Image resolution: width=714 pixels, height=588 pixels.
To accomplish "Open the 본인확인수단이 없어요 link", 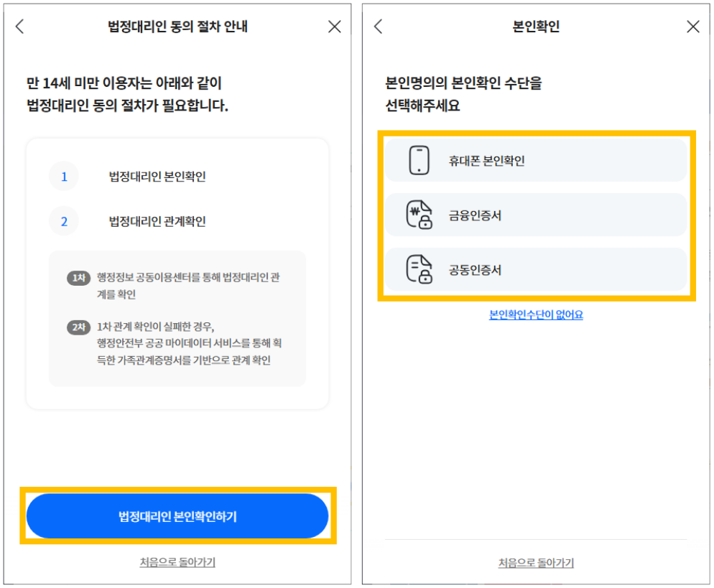I will tap(536, 314).
